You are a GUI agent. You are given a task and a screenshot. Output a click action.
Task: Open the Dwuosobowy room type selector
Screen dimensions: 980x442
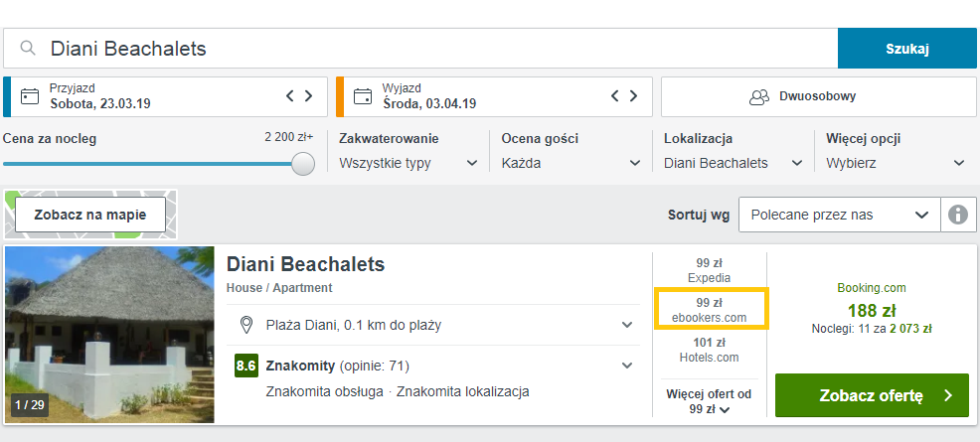click(819, 96)
